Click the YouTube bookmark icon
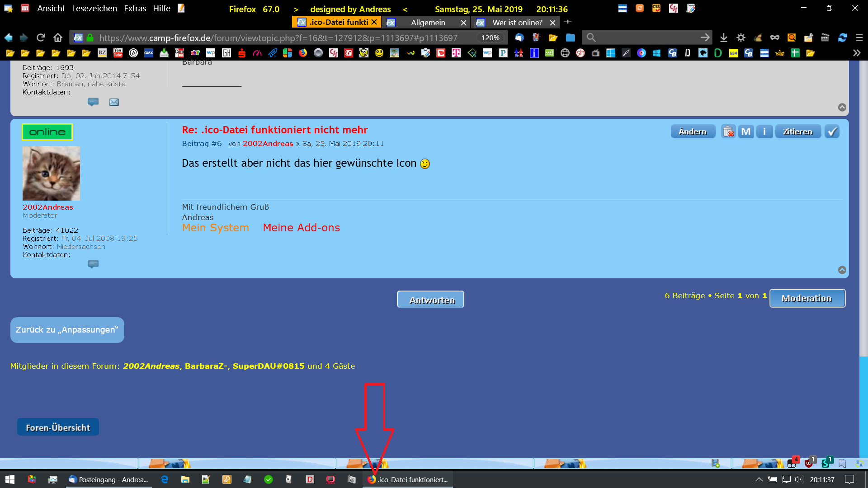This screenshot has height=488, width=868. [118, 53]
